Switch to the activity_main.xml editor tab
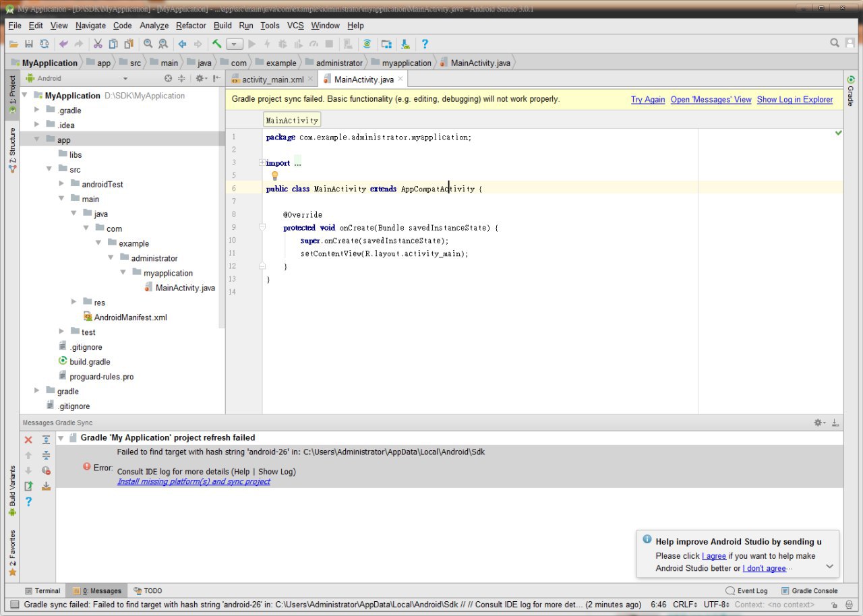863x616 pixels. pos(272,80)
